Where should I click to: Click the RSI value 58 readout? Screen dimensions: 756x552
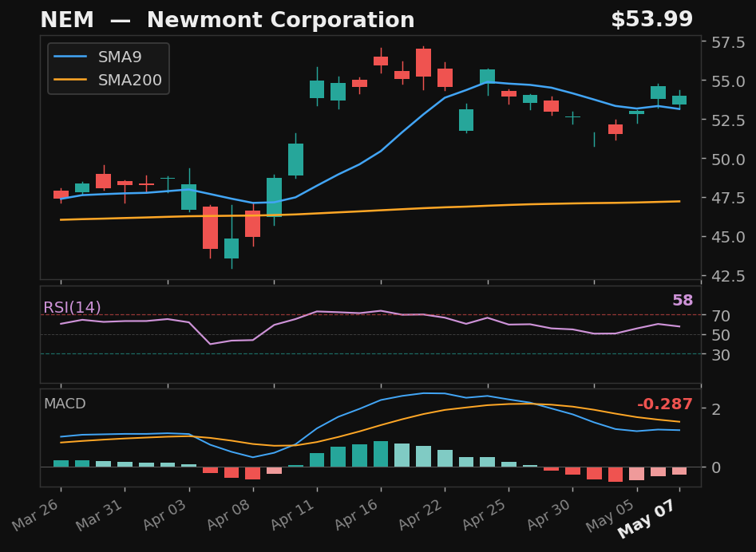(683, 300)
